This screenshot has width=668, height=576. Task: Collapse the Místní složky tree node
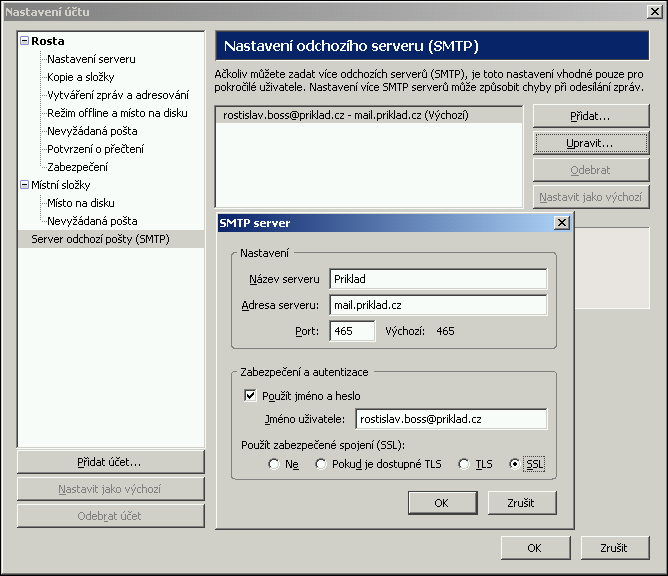pos(24,185)
